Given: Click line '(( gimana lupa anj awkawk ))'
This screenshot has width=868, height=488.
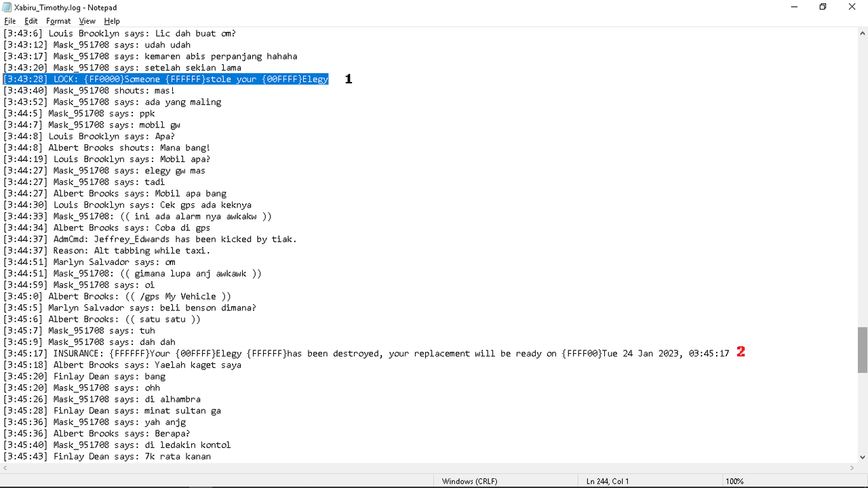Looking at the screenshot, I should point(132,274).
